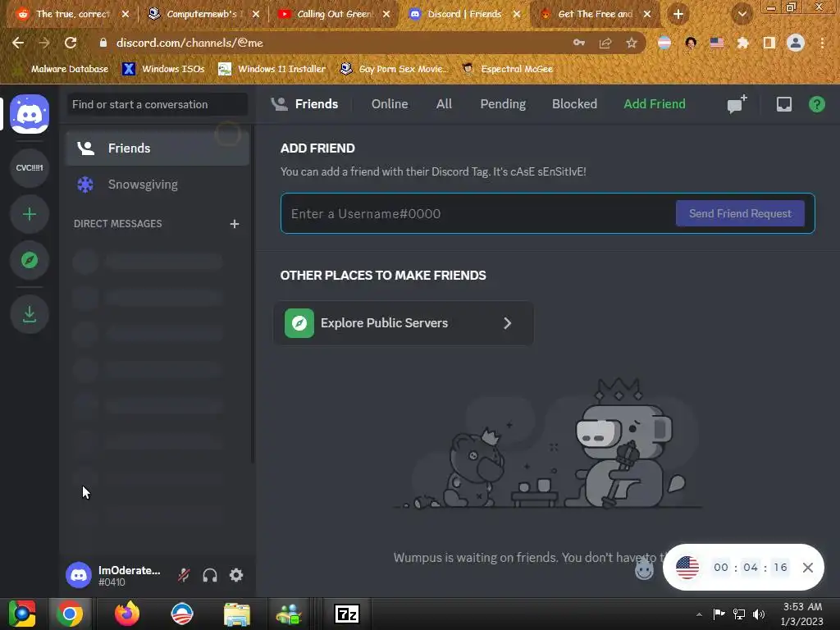Open the volume control in tray

coord(759,614)
